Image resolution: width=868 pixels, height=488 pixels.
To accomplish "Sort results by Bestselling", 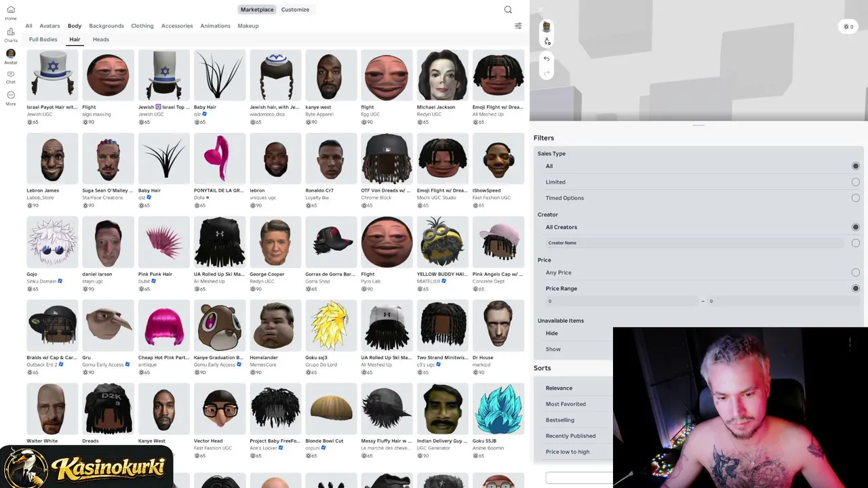I will (560, 420).
